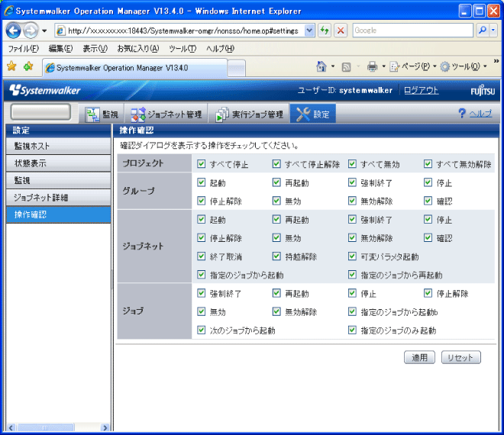Open the Print options dropdown arrow
504x435 pixels.
[383, 66]
